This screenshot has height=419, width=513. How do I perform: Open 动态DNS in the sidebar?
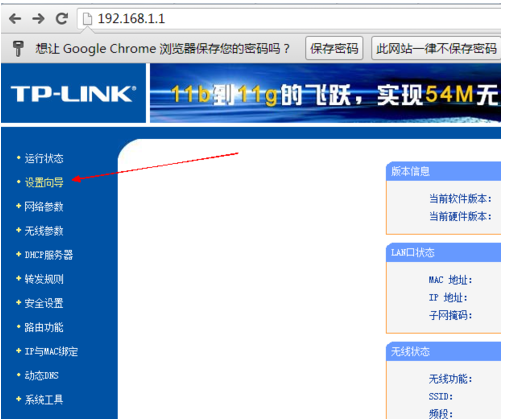(42, 376)
